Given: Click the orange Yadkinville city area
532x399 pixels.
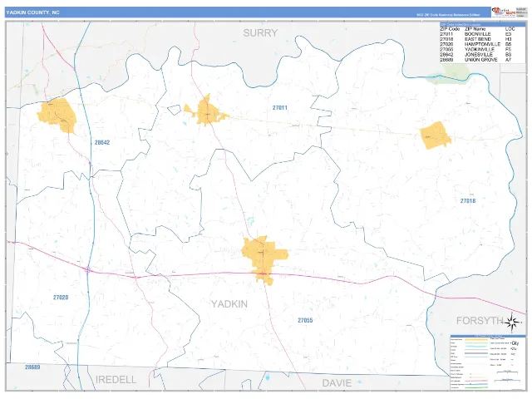Looking at the screenshot, I should (264, 258).
